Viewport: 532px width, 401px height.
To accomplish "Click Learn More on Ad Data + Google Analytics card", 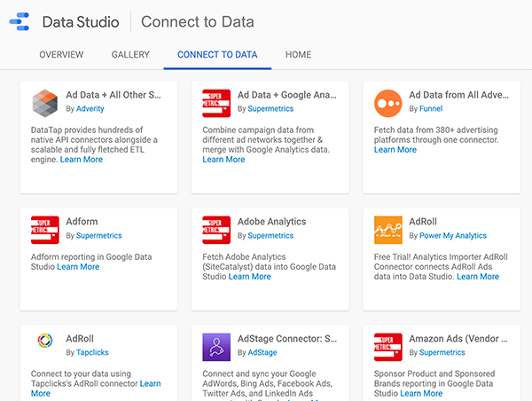I will click(223, 160).
